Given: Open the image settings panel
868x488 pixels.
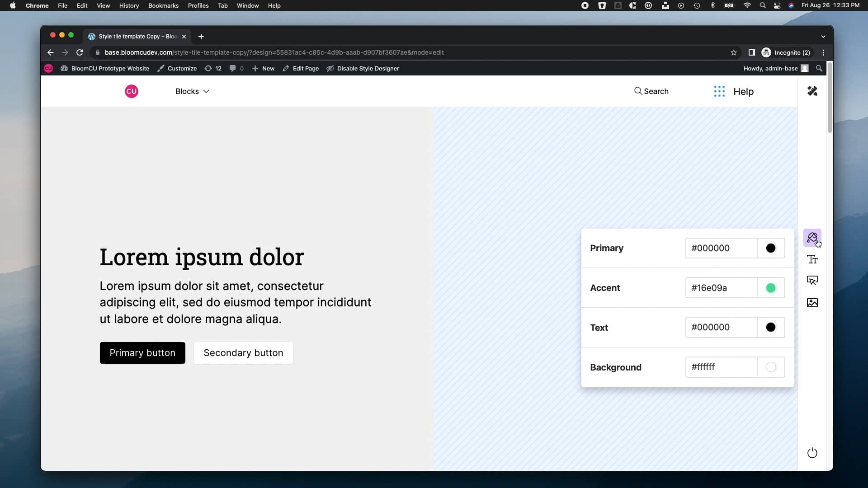Looking at the screenshot, I should 812,302.
